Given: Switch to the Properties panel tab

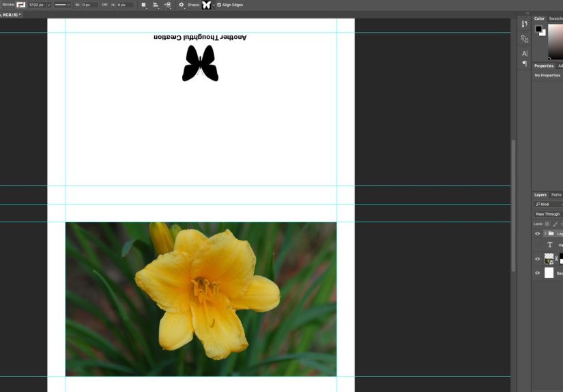Looking at the screenshot, I should click(x=544, y=65).
